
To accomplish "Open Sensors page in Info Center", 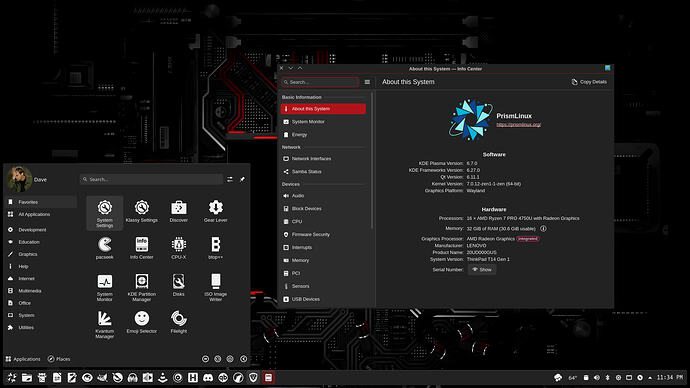I will 323,286.
